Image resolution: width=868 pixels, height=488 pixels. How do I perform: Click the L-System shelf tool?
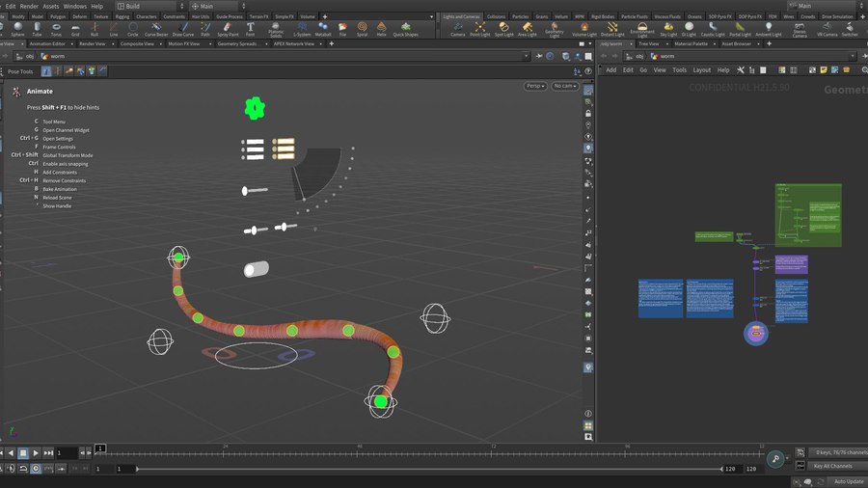[x=302, y=28]
